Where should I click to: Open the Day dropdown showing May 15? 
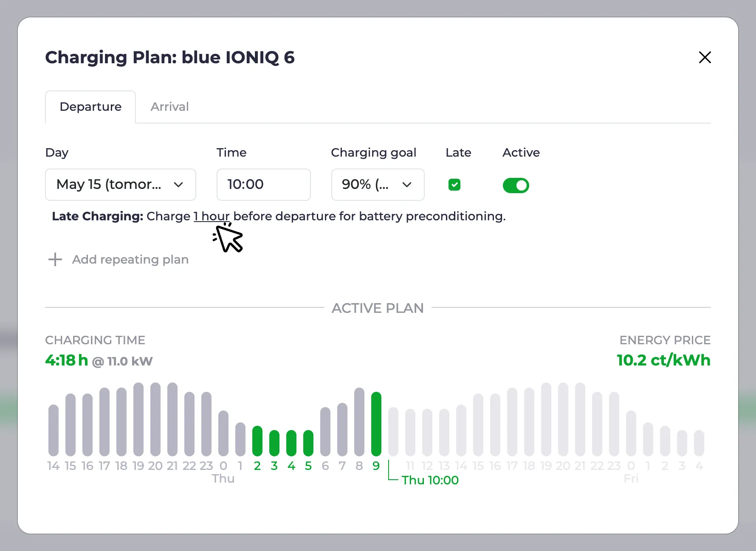[x=120, y=185]
